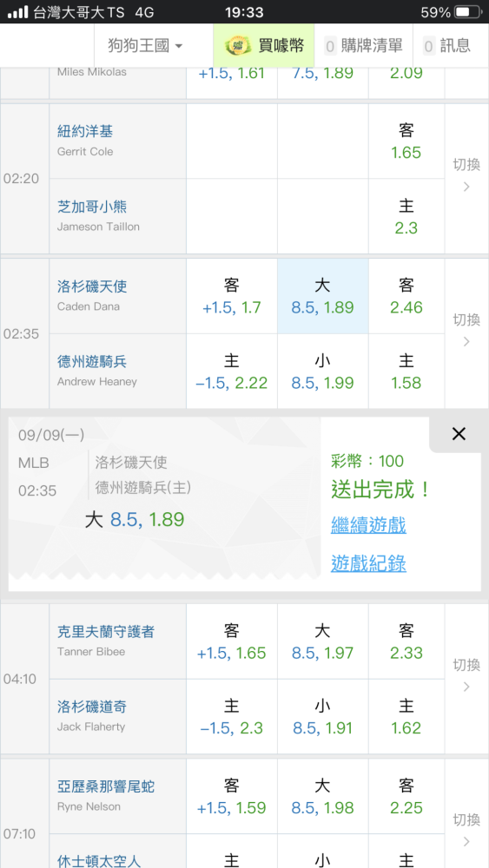
Task: Pick the 主 1.58 Rangers moneyline
Action: (406, 372)
